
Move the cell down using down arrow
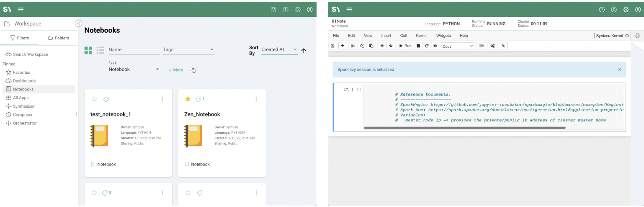(x=391, y=46)
